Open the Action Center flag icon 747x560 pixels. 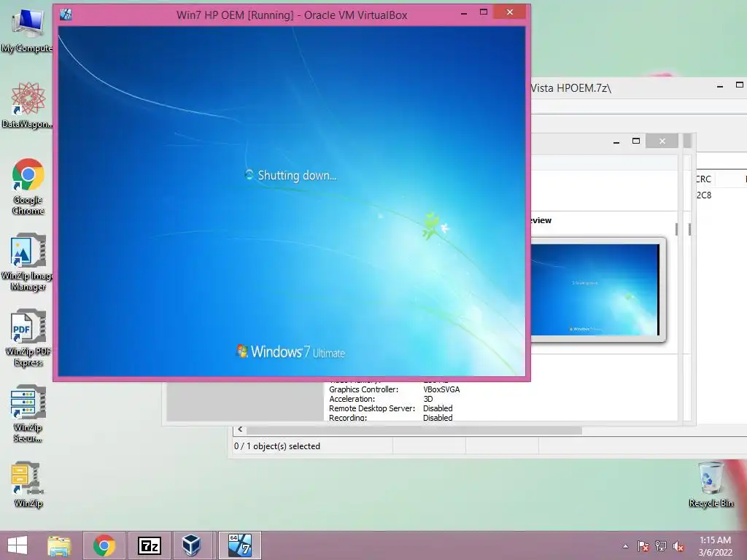click(643, 546)
